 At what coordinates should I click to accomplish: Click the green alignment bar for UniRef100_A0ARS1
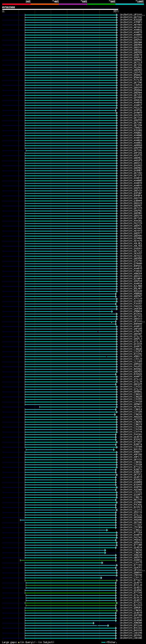point(68,560)
